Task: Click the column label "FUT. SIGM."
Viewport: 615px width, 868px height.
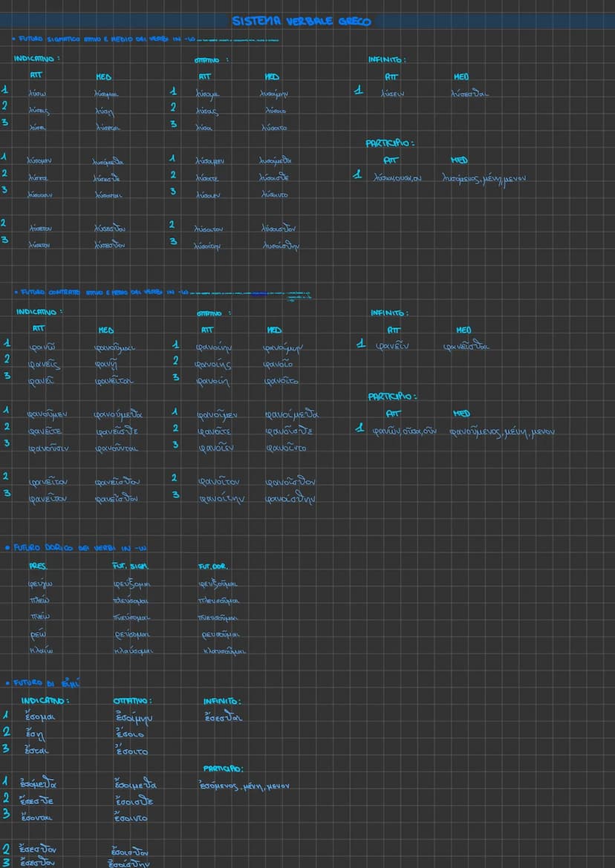Action: pyautogui.click(x=130, y=567)
